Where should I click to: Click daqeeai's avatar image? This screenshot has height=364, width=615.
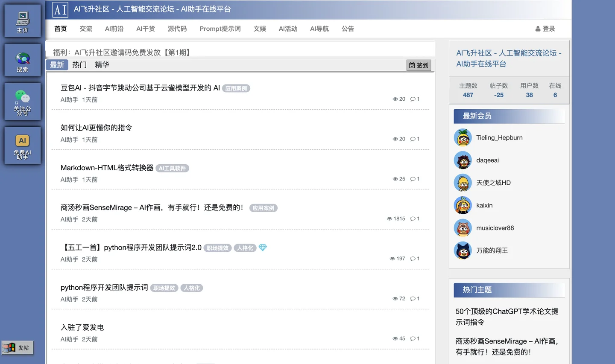point(463,160)
